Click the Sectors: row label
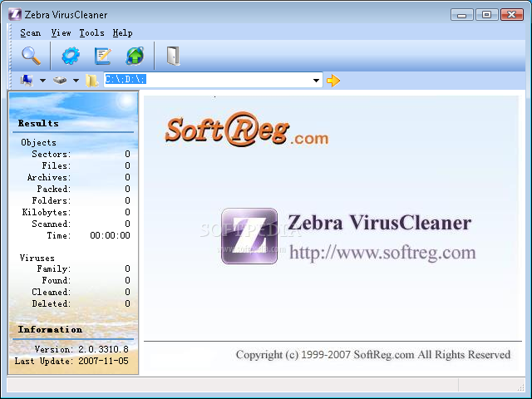The width and height of the screenshot is (532, 399). coord(52,154)
